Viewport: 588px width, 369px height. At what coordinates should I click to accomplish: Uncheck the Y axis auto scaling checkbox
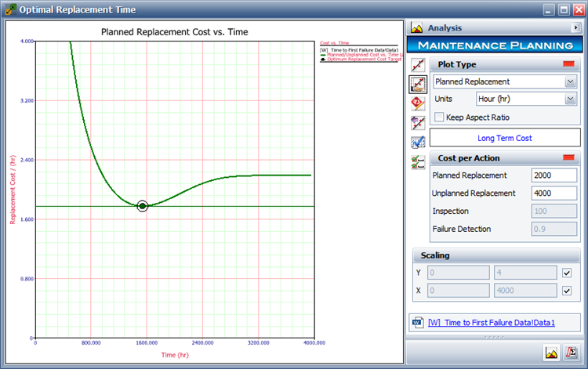568,273
